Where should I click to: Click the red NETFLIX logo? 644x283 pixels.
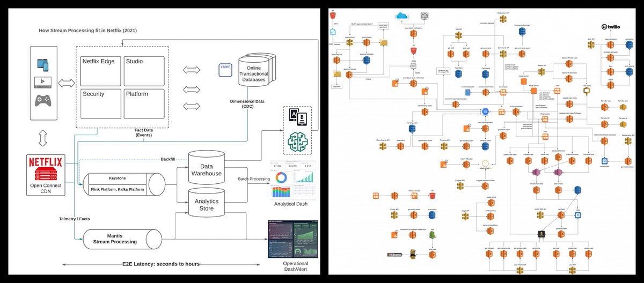[x=46, y=162]
